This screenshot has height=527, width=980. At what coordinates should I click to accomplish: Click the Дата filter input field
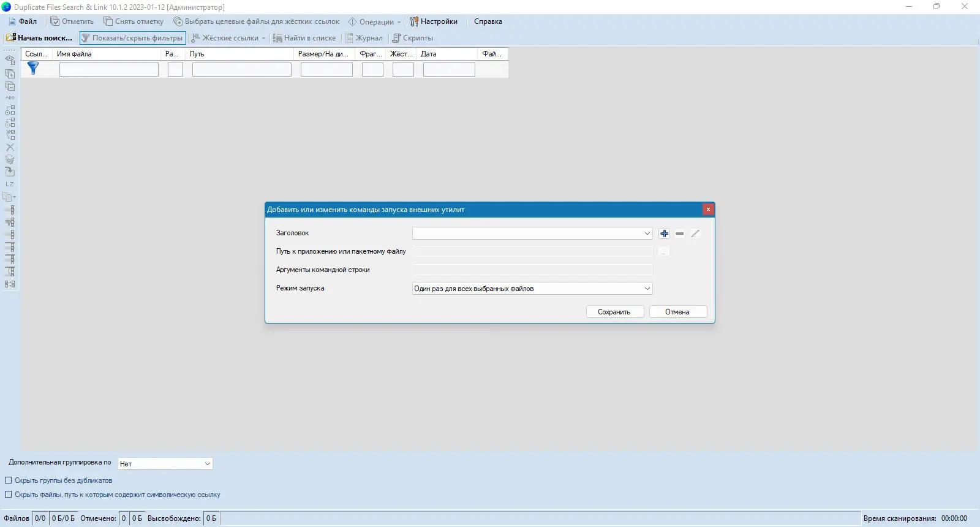coord(449,70)
